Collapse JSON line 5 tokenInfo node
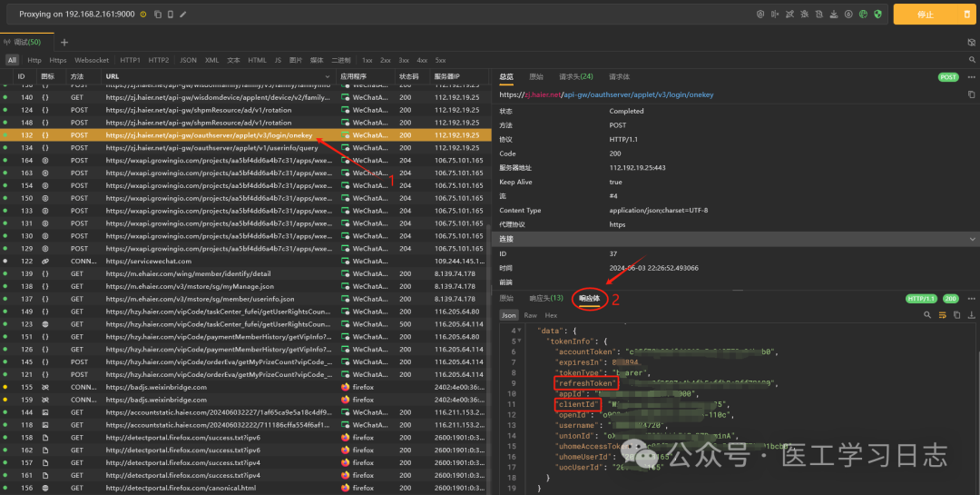This screenshot has height=495, width=980. point(520,342)
